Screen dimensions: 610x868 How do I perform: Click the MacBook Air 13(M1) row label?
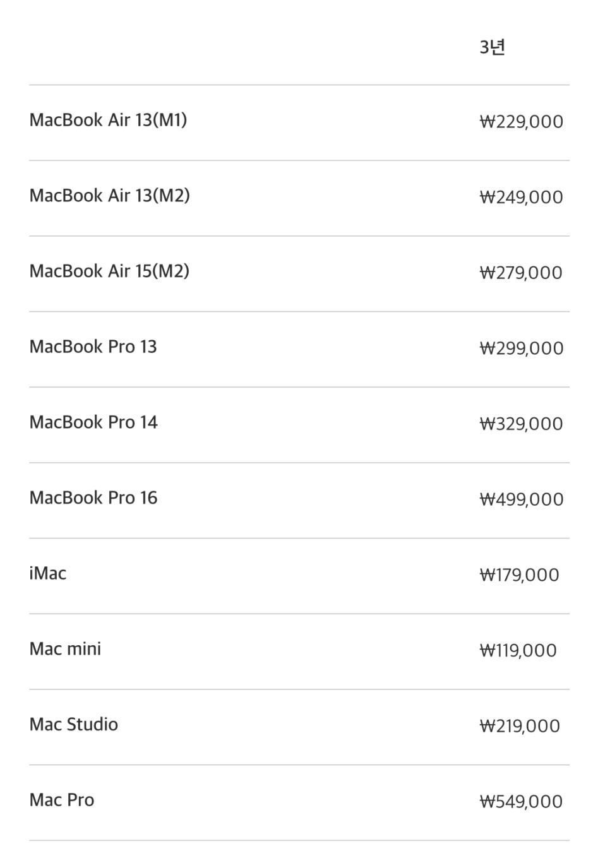click(108, 120)
